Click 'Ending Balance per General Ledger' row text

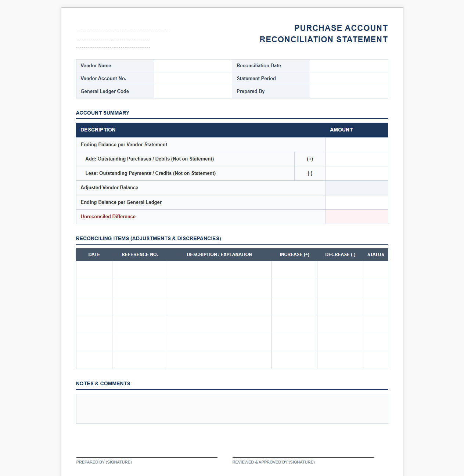coord(121,202)
